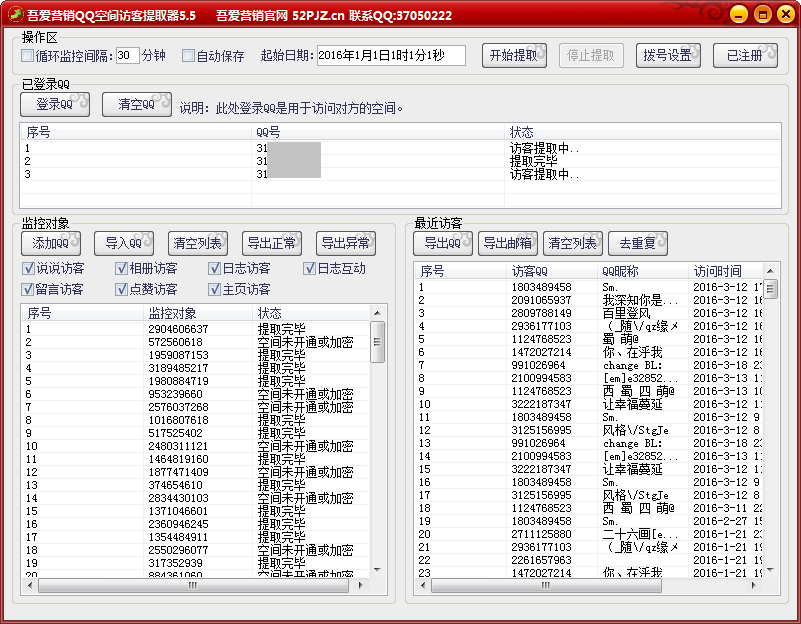
Task: Export abnormal results via 导出异常
Action: click(345, 243)
